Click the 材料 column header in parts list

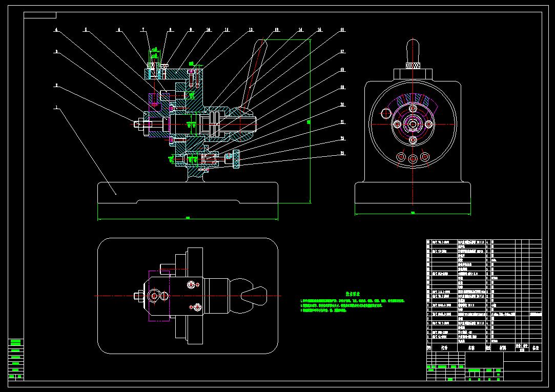(503, 348)
